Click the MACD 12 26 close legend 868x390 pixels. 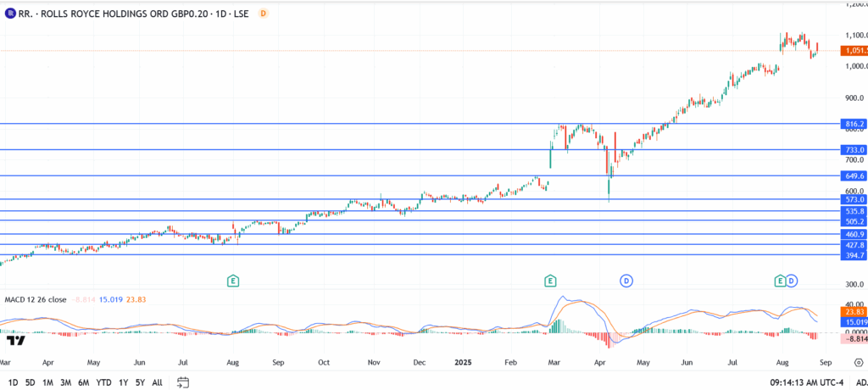pos(36,299)
